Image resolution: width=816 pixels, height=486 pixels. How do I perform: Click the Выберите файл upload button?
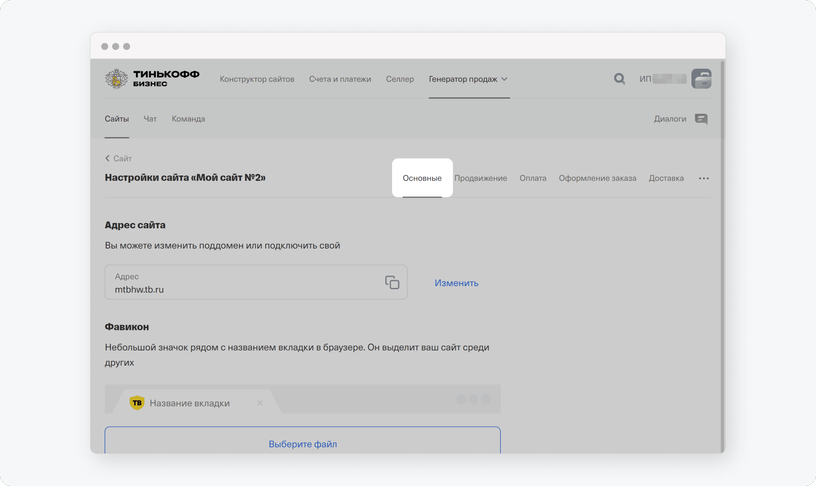302,440
